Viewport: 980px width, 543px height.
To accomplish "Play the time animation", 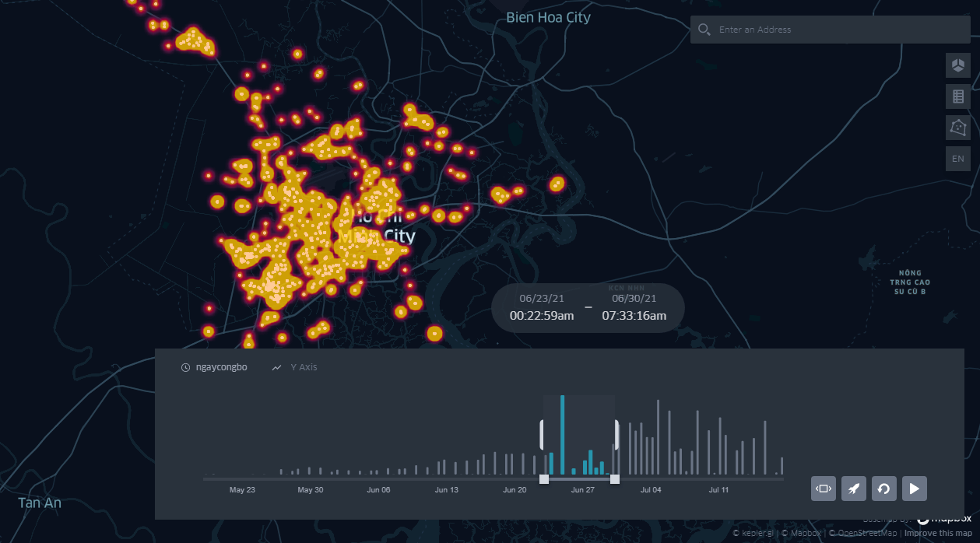I will [x=915, y=489].
